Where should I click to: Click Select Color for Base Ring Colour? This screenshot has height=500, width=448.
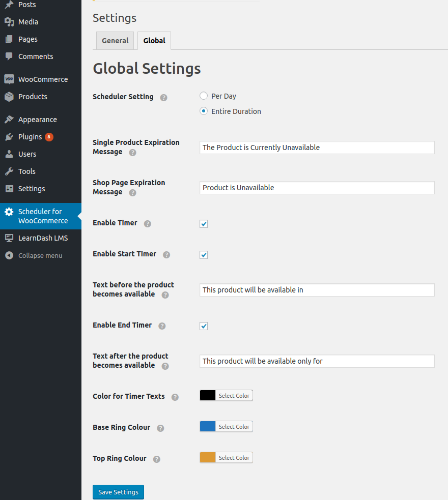pyautogui.click(x=234, y=426)
